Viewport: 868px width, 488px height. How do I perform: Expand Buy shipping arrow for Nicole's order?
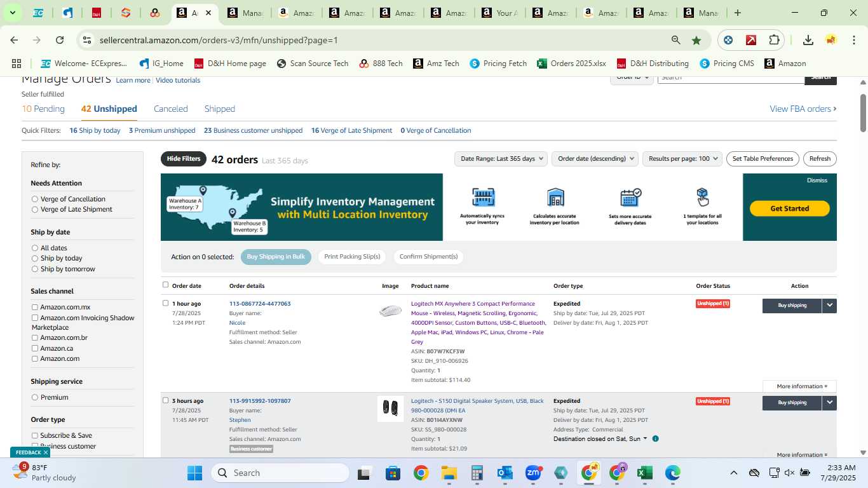(829, 305)
